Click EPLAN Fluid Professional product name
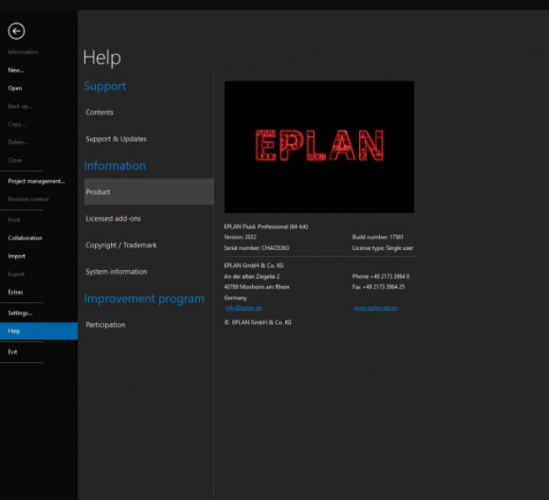549x500 pixels. point(266,227)
